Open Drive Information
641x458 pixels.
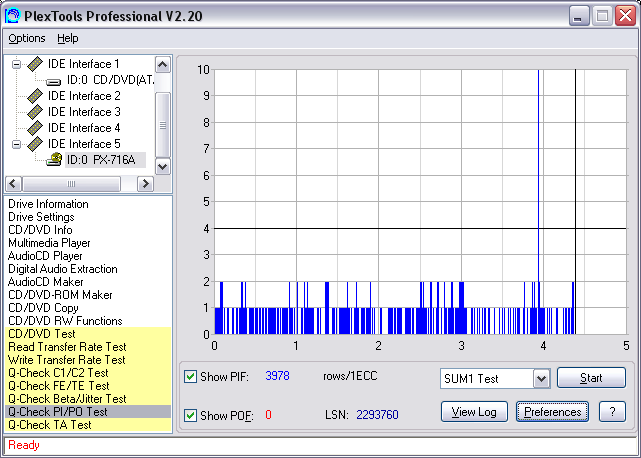[48, 204]
